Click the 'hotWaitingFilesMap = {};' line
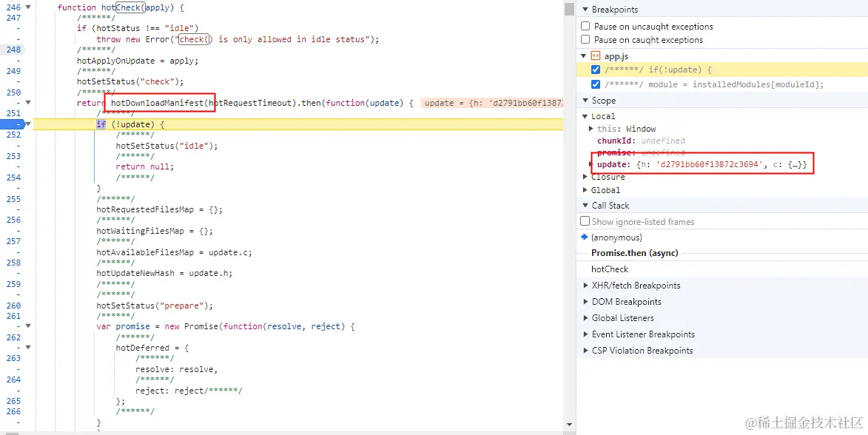The image size is (868, 435). [155, 231]
